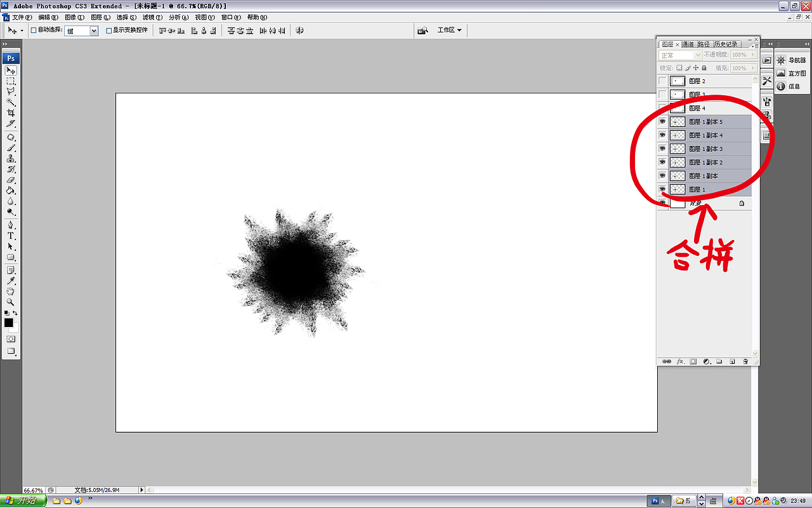This screenshot has height=508, width=812.
Task: Click the taskbar clock 23:49
Action: 798,500
